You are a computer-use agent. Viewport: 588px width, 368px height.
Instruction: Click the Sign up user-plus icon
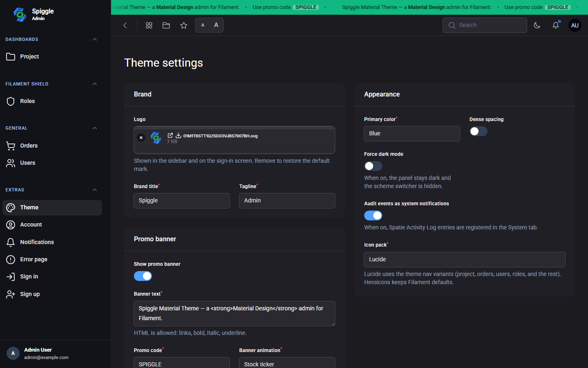[11, 294]
